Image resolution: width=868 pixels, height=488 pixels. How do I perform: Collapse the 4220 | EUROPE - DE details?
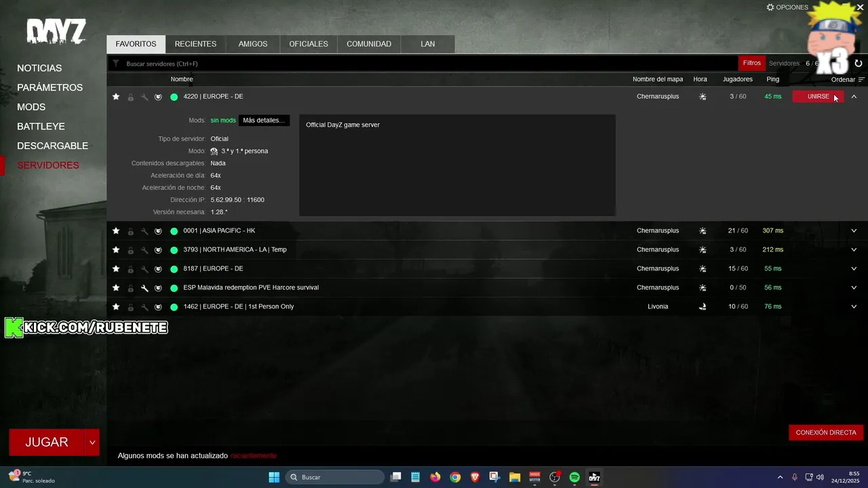[x=854, y=97]
